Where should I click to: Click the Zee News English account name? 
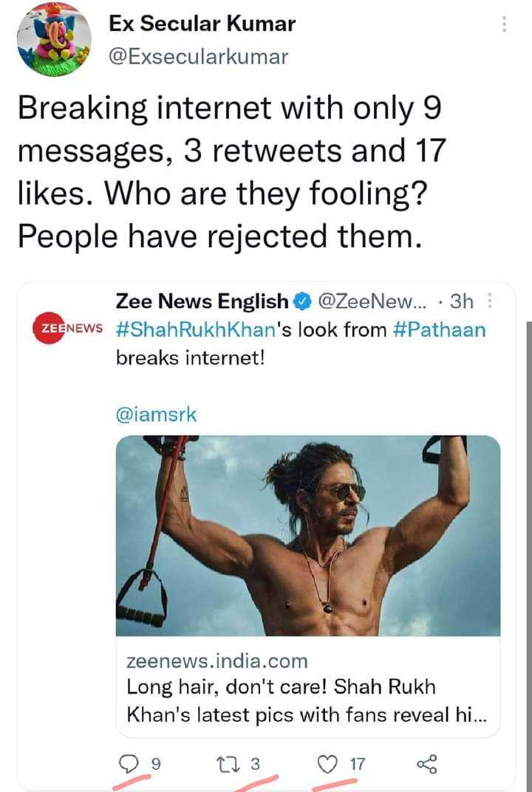202,301
